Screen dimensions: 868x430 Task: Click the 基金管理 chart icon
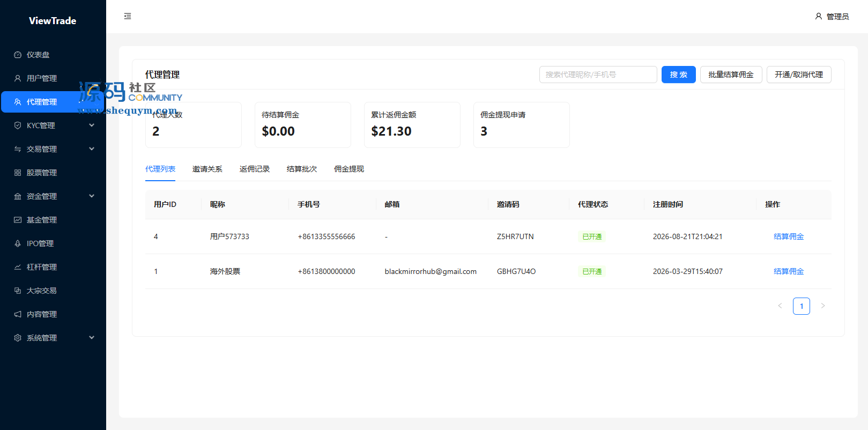(x=18, y=220)
